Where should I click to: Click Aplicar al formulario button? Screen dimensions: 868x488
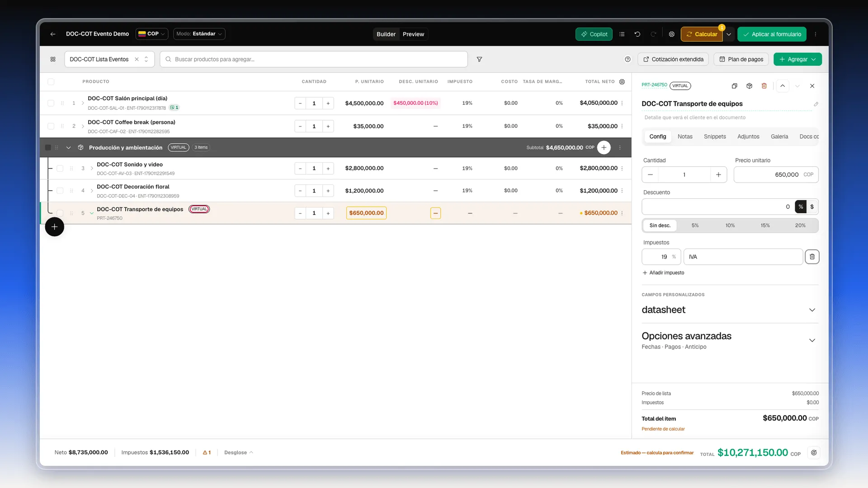[772, 34]
